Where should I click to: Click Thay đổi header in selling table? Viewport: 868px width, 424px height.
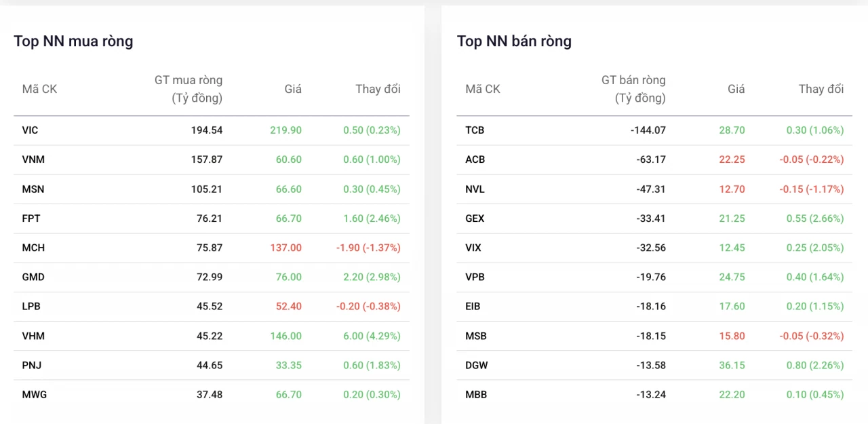821,89
